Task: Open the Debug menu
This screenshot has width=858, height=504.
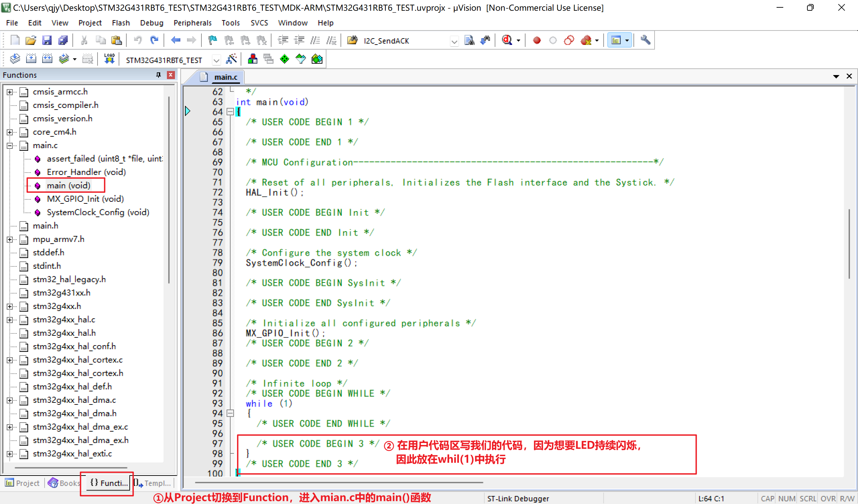Action: coord(151,23)
